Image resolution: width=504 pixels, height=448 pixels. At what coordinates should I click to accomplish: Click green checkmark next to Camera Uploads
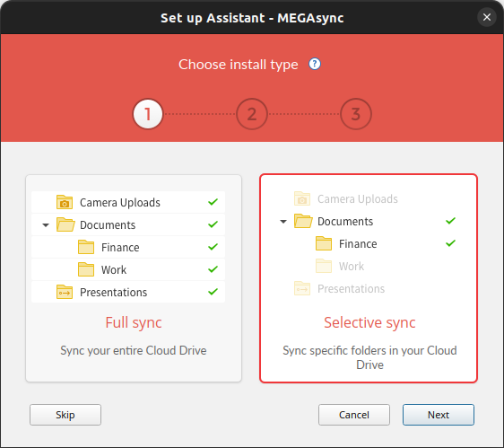tap(213, 202)
